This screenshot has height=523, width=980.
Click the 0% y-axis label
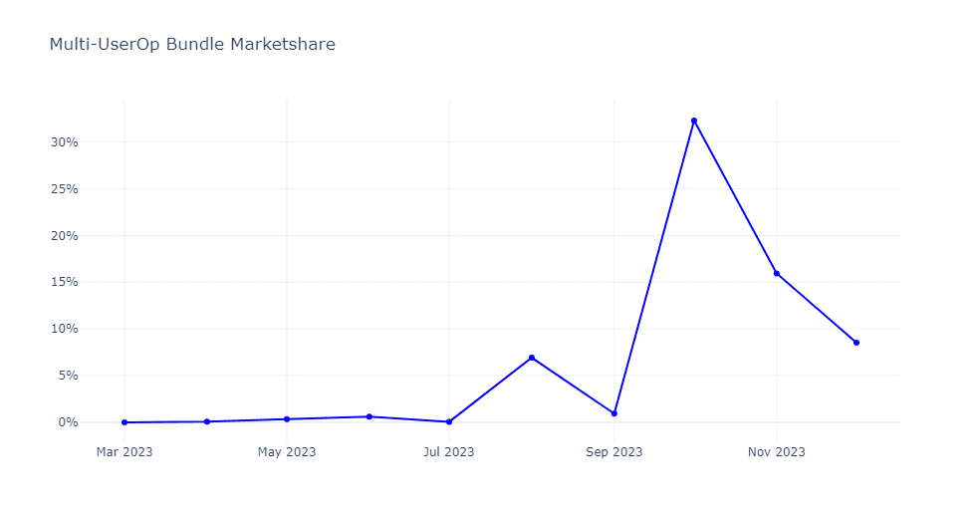pos(69,422)
